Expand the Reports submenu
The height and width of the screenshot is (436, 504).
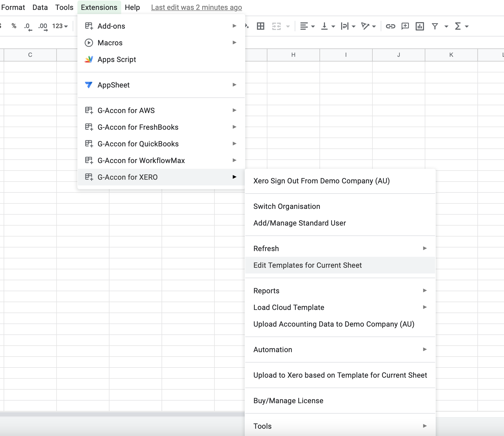coord(340,291)
